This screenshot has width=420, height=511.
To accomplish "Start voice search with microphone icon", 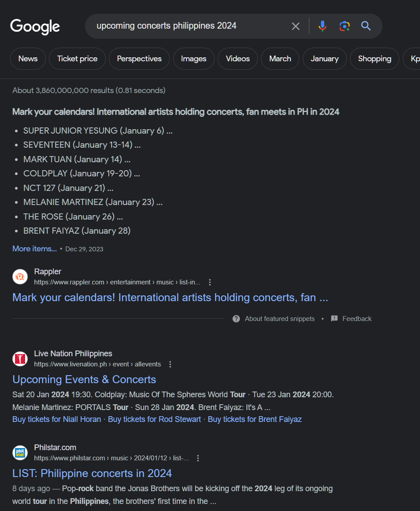I will pyautogui.click(x=323, y=26).
